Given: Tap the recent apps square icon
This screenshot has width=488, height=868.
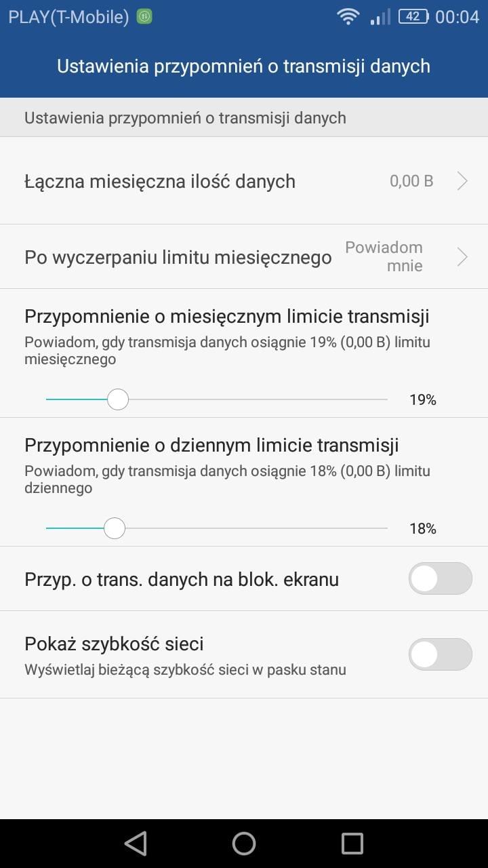Looking at the screenshot, I should point(352,844).
